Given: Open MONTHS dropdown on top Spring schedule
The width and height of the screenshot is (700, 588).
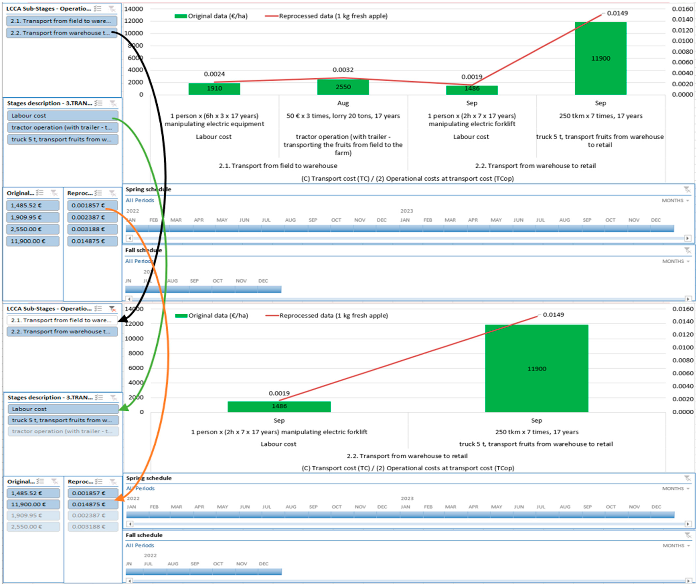Looking at the screenshot, I should 675,201.
